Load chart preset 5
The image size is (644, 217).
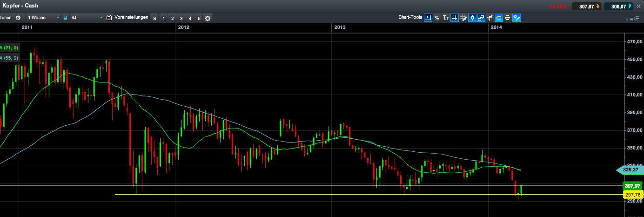[x=199, y=18]
